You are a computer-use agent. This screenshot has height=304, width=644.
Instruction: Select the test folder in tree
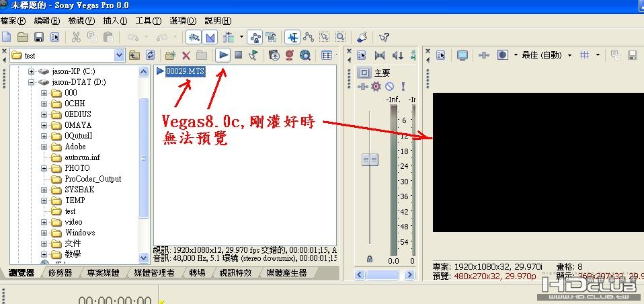(70, 211)
